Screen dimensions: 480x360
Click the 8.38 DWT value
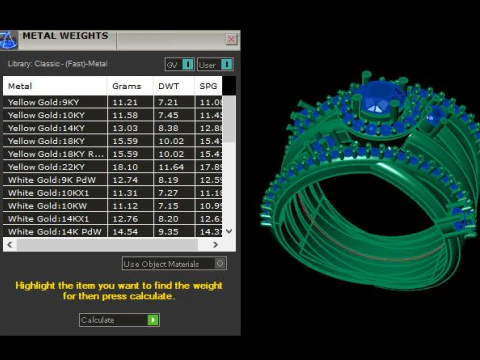(168, 128)
